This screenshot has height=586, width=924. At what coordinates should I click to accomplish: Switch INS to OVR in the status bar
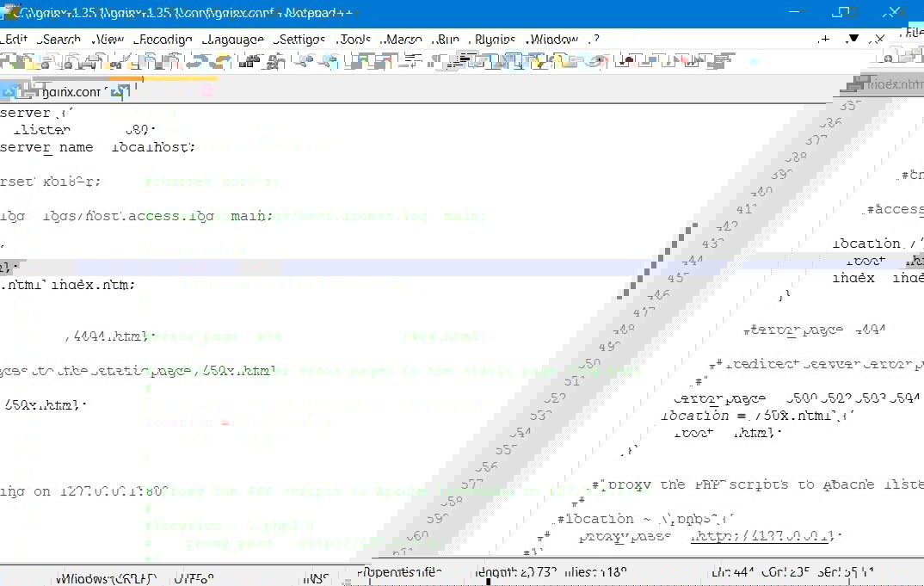[317, 578]
